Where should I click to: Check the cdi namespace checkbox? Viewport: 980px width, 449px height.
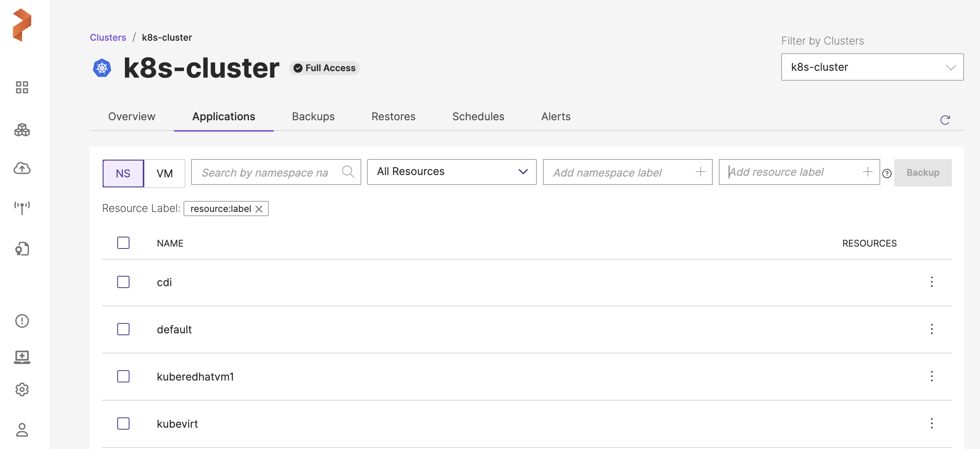coord(123,282)
